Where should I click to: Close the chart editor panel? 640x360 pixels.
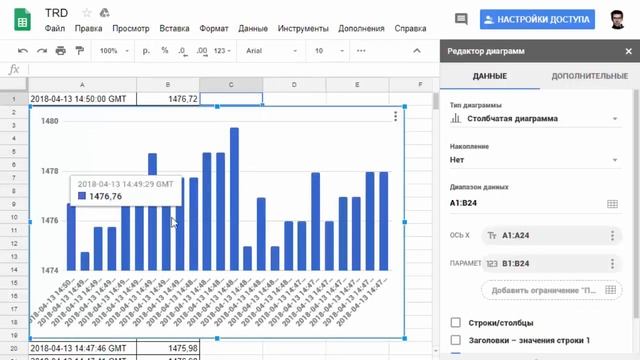click(x=629, y=51)
